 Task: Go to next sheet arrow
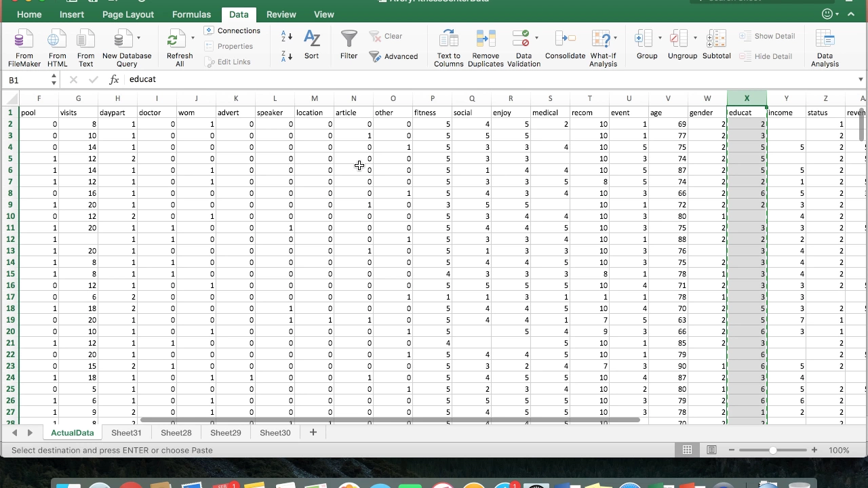pyautogui.click(x=30, y=432)
